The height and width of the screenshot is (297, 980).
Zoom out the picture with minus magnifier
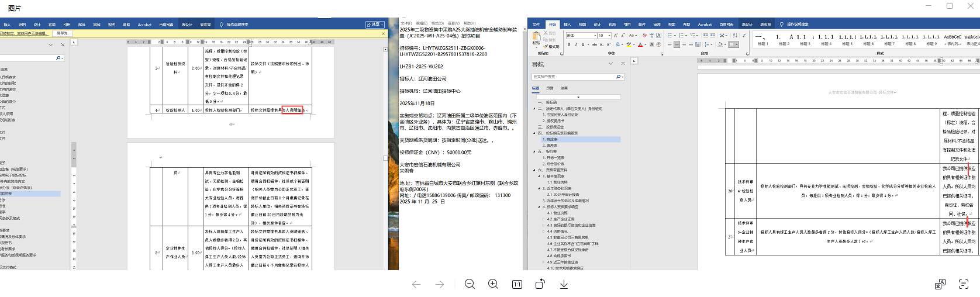(470, 284)
